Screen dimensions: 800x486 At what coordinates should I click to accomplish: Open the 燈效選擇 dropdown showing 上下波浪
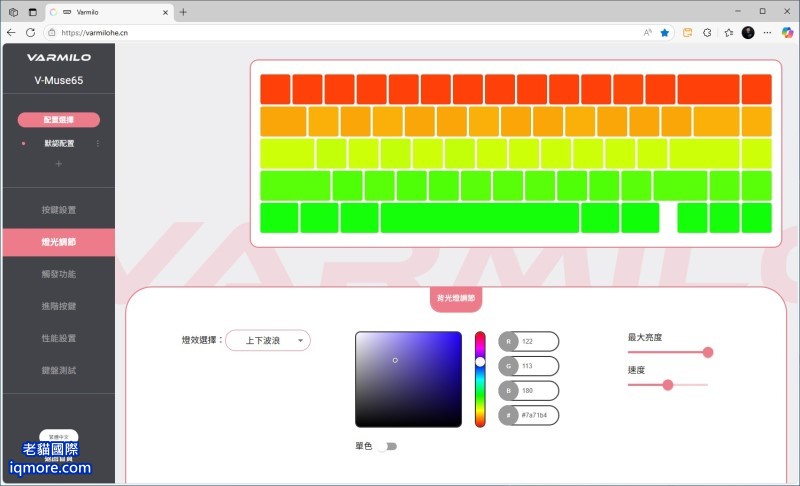pyautogui.click(x=268, y=340)
